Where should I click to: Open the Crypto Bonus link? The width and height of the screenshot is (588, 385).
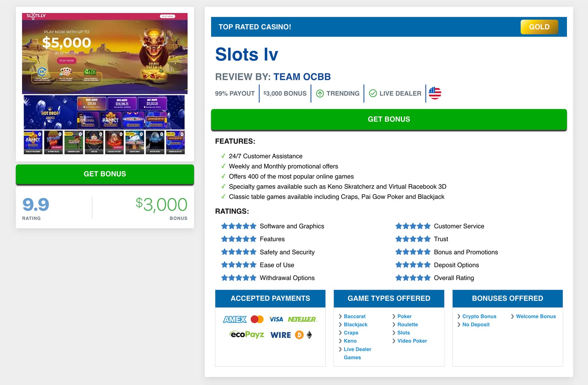click(479, 316)
